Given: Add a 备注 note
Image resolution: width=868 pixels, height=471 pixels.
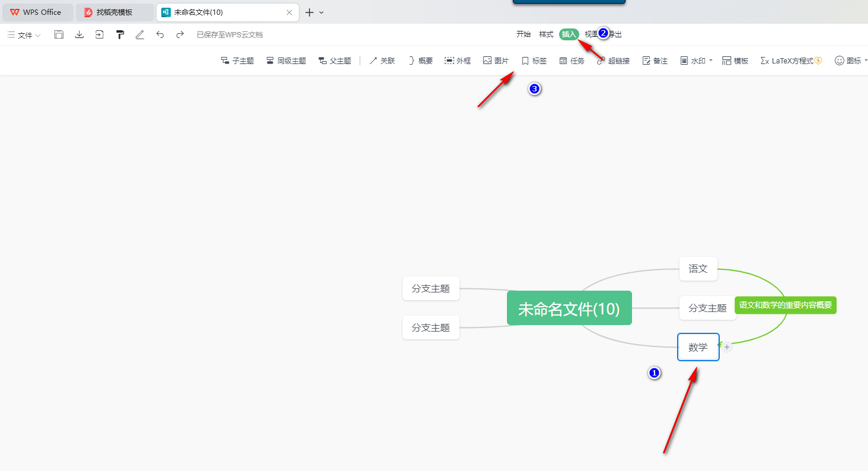Looking at the screenshot, I should [655, 61].
